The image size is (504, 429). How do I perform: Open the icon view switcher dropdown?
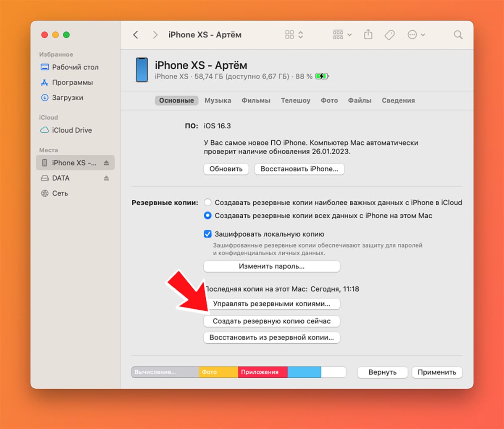click(x=294, y=35)
